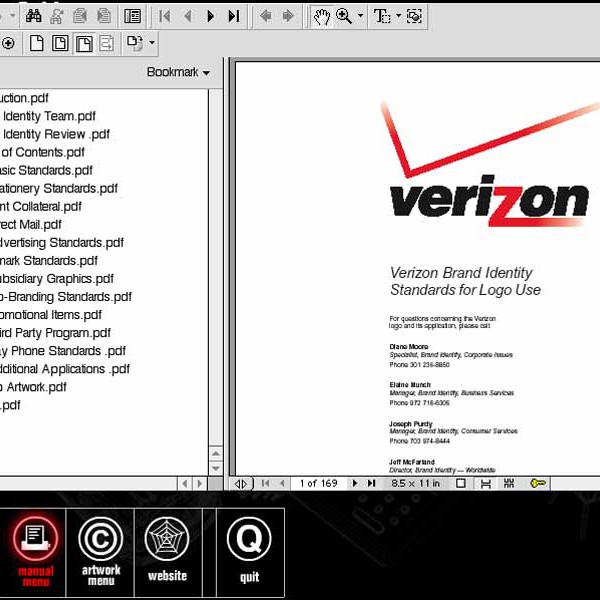Go to last page in top toolbar
Screen dimensions: 600x600
click(233, 16)
